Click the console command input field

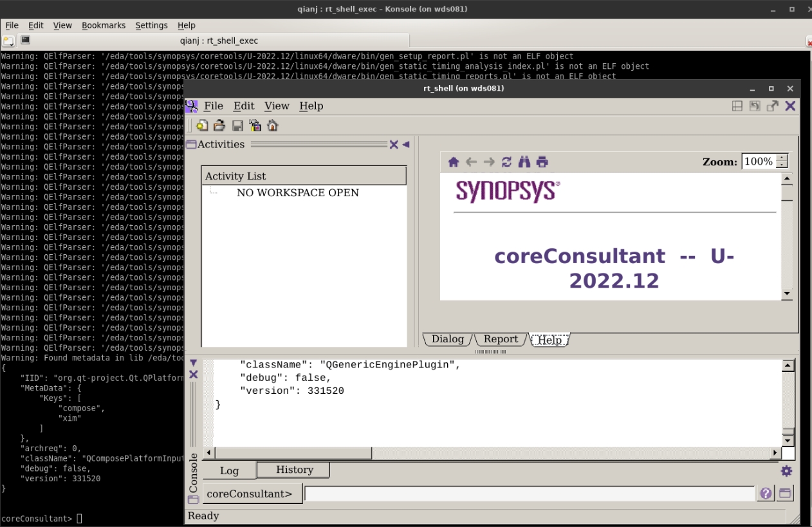pyautogui.click(x=529, y=494)
